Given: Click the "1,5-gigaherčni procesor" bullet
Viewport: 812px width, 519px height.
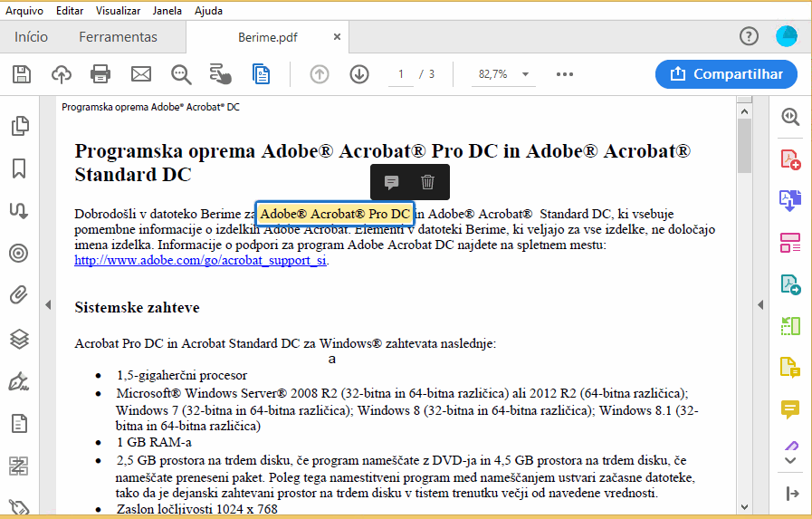Looking at the screenshot, I should [182, 375].
